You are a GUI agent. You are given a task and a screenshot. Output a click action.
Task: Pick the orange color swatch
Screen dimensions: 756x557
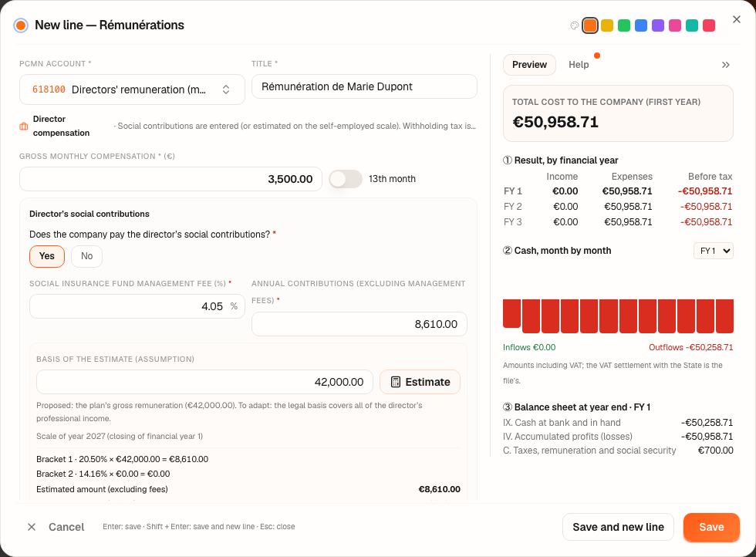590,25
